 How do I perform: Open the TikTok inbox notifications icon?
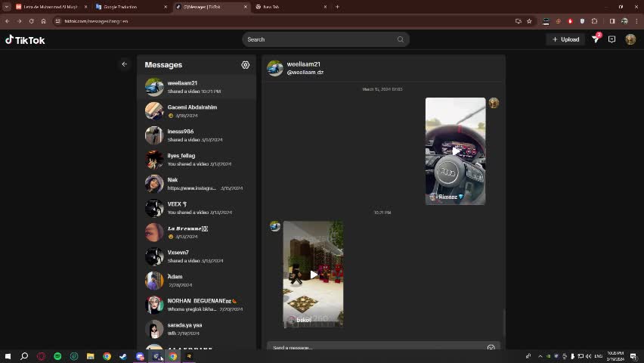tap(612, 39)
